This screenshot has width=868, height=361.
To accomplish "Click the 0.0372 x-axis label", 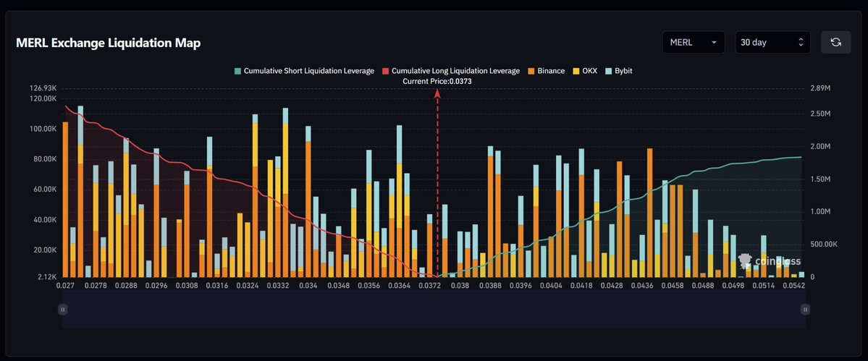I will (429, 286).
